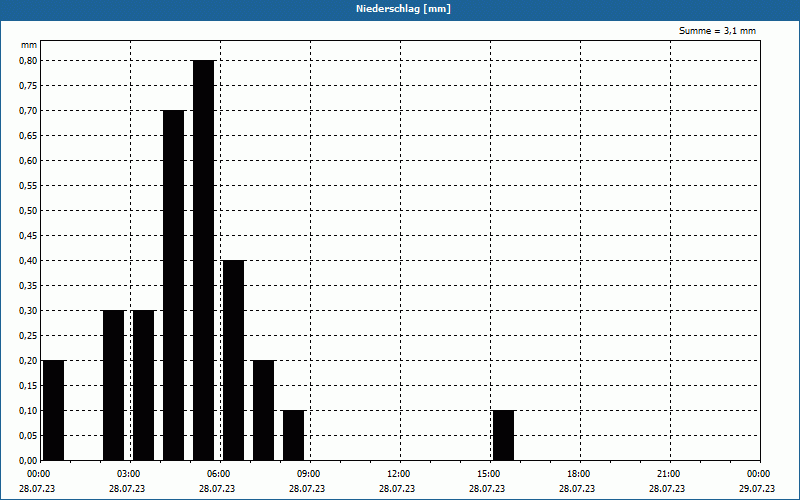
Task: Click y-axis label 0,15
Action: coord(28,386)
